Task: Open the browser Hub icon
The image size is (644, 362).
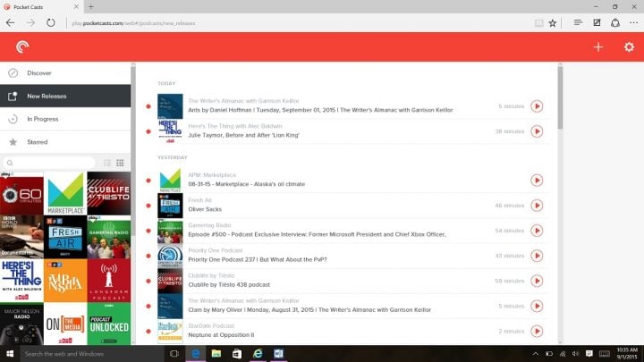Action: pyautogui.click(x=578, y=23)
